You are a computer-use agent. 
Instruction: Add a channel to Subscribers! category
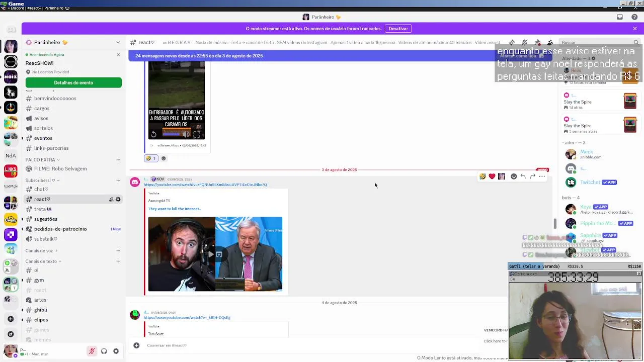[118, 180]
